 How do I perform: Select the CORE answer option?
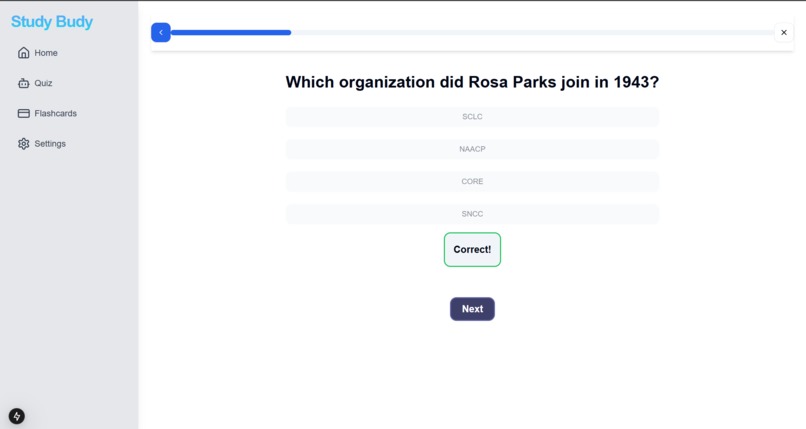click(x=472, y=181)
